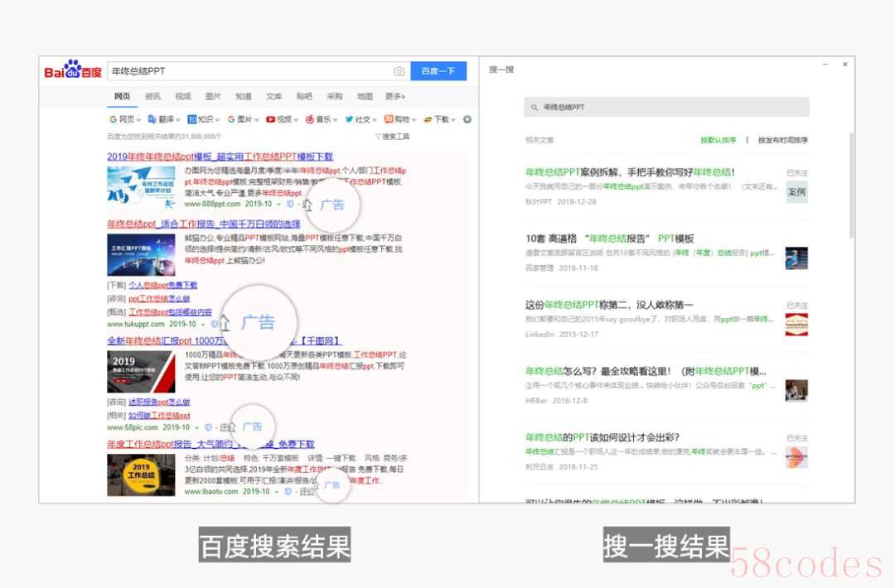Switch to the 知道 tab
Viewport: 895px width, 588px height.
pos(244,96)
